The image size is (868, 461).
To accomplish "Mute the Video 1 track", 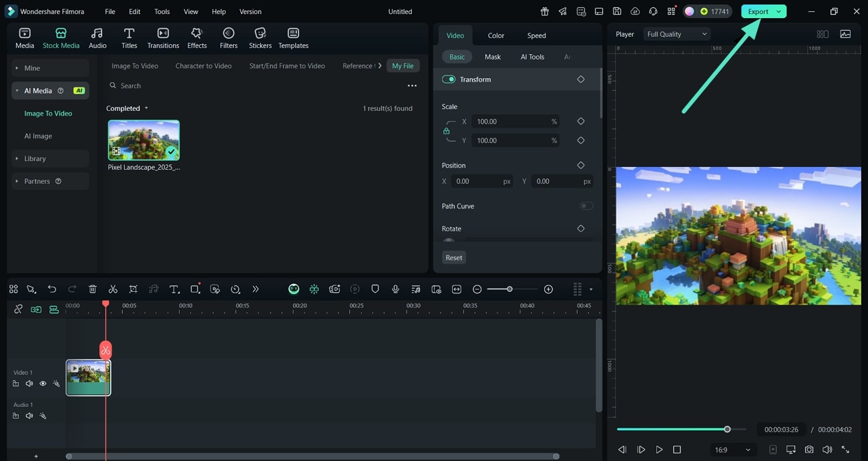I will click(29, 383).
